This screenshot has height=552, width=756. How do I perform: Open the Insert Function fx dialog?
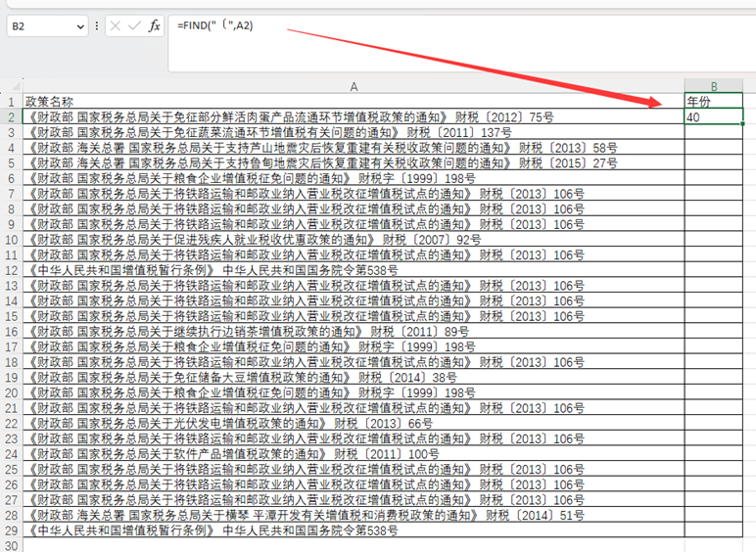coord(155,26)
